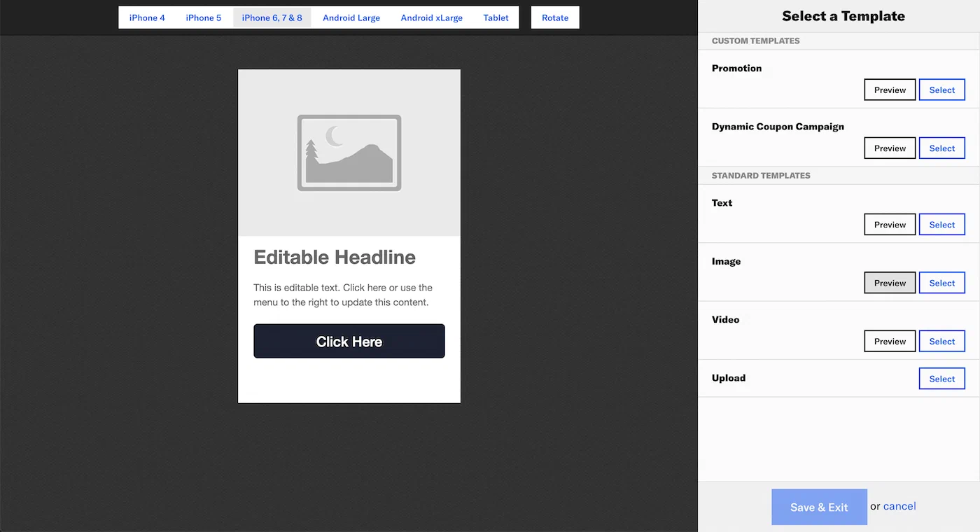Select the Text template
Viewport: 980px width, 532px height.
941,224
